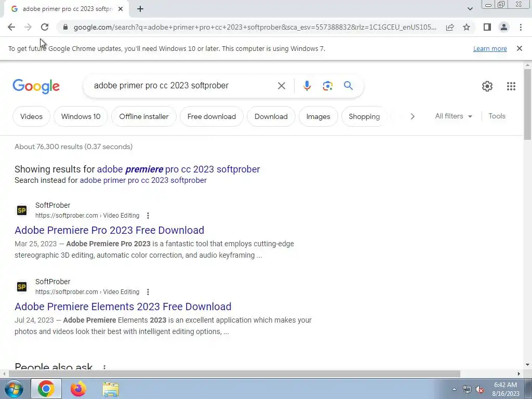Open Windows Explorer from taskbar

coord(111,389)
